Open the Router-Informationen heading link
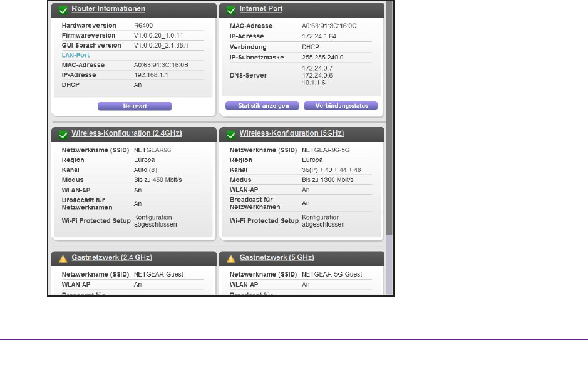Screen dimensions: 588x383 click(x=108, y=9)
